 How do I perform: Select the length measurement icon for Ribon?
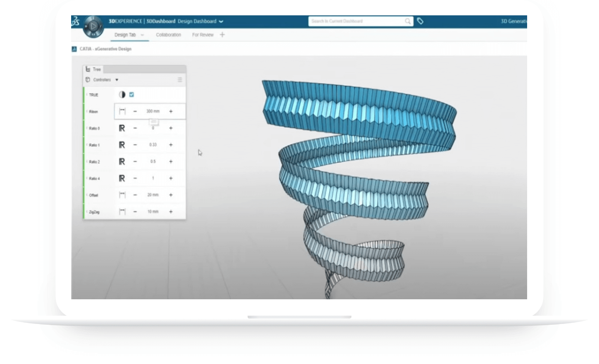click(122, 111)
